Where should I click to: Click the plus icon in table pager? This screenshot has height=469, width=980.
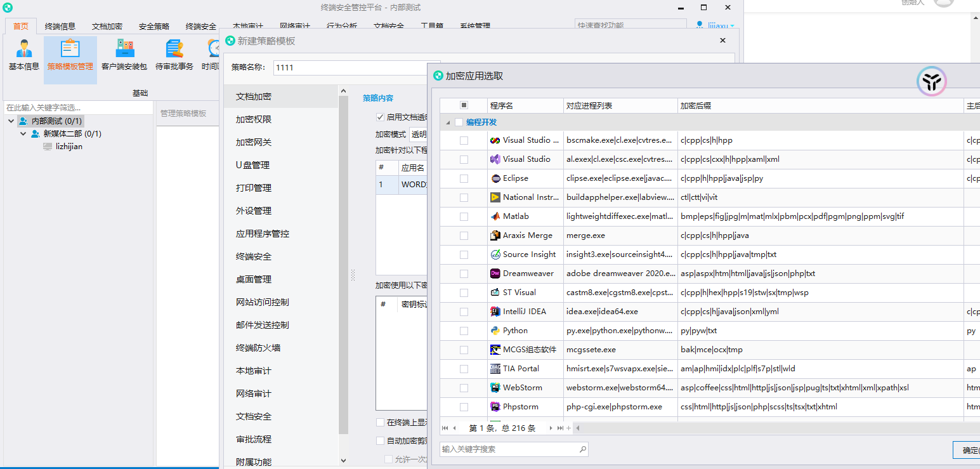tap(568, 428)
